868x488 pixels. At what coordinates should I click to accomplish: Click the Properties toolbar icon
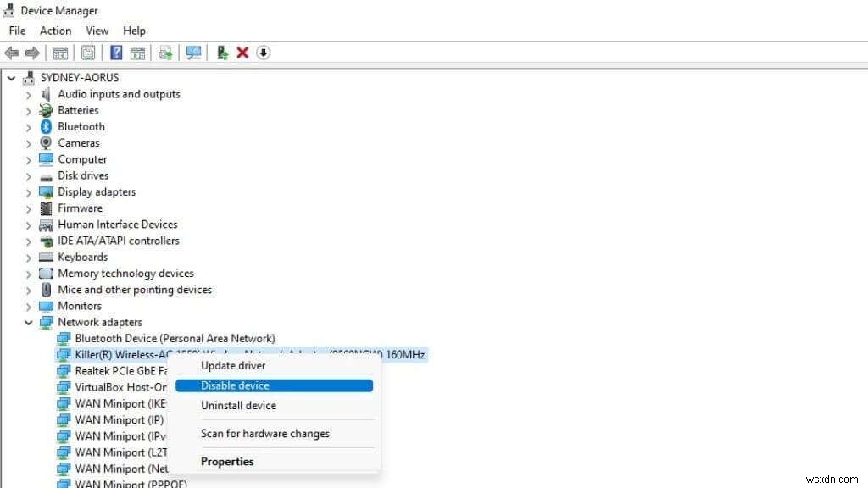click(x=88, y=53)
